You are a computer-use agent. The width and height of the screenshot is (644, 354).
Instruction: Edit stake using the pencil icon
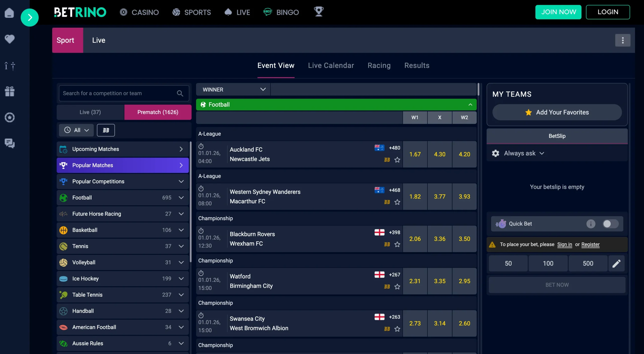point(617,263)
